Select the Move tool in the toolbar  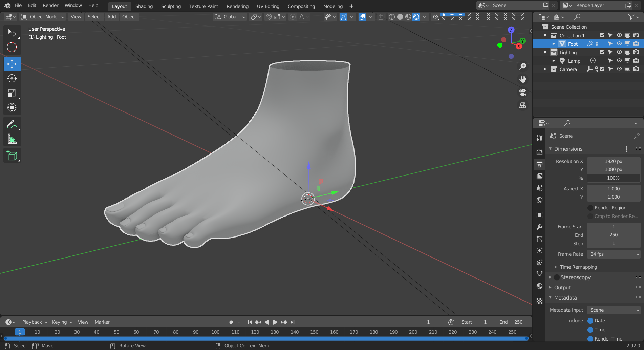click(x=12, y=64)
